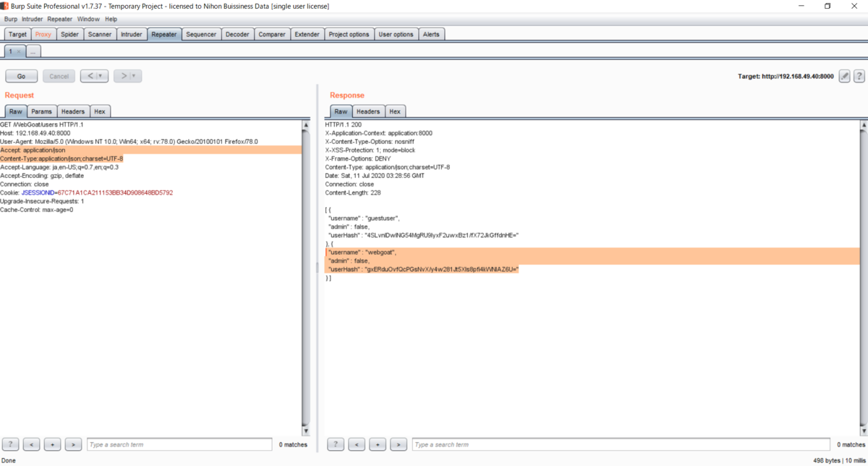The height and width of the screenshot is (466, 868).
Task: Click the JSESSIONID cookie value in request
Action: (115, 192)
